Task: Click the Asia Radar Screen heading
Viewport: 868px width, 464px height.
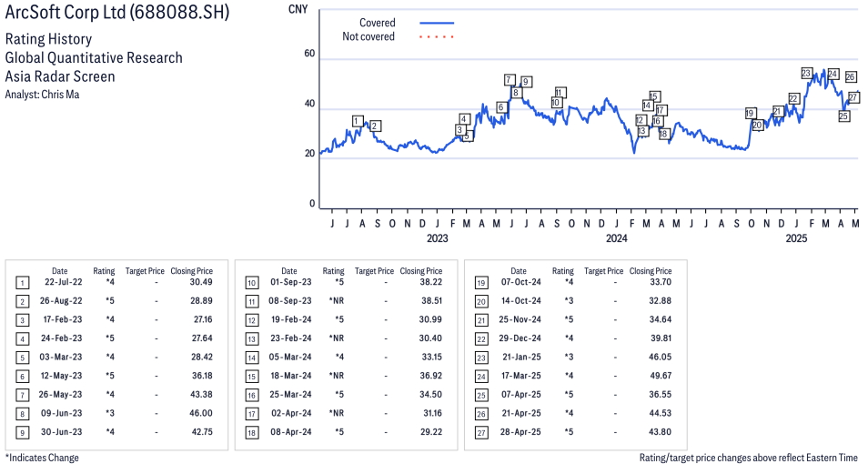Action: click(60, 76)
